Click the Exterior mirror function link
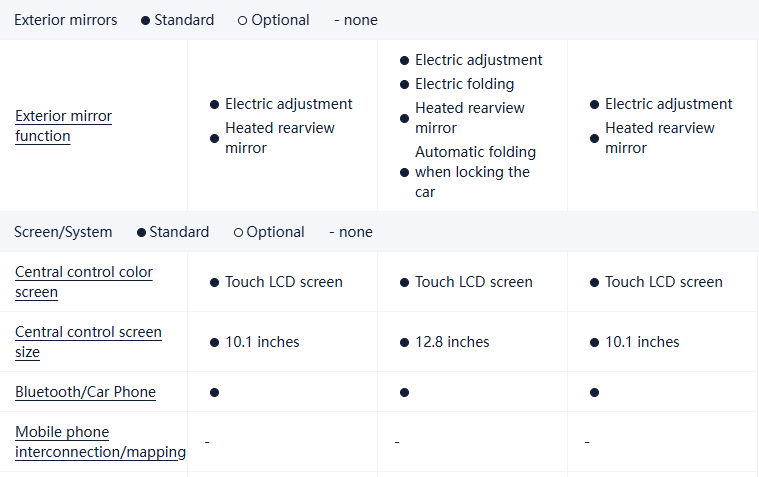 [x=63, y=126]
